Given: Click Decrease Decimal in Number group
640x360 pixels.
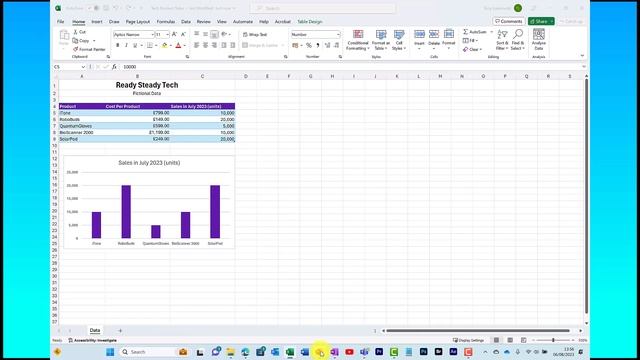Looking at the screenshot, I should point(336,45).
